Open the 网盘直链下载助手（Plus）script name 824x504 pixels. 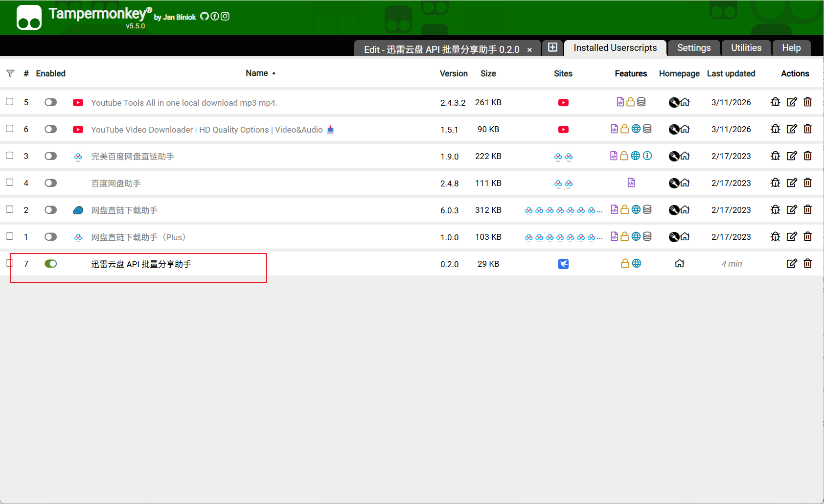tap(138, 237)
